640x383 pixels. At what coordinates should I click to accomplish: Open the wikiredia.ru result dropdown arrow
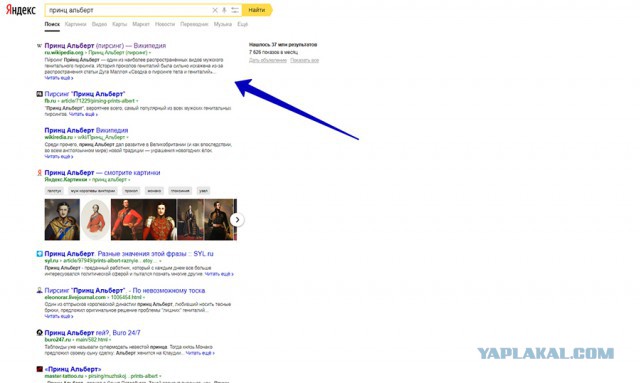[127, 138]
